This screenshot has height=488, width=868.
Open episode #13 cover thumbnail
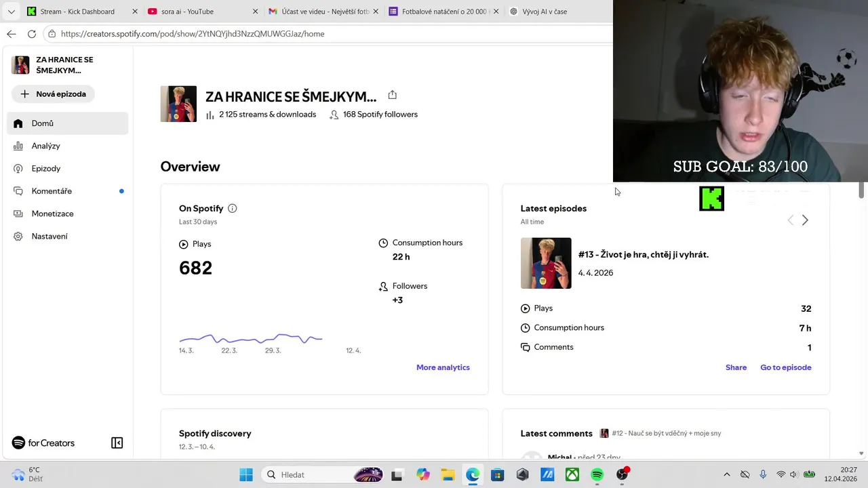pyautogui.click(x=546, y=263)
